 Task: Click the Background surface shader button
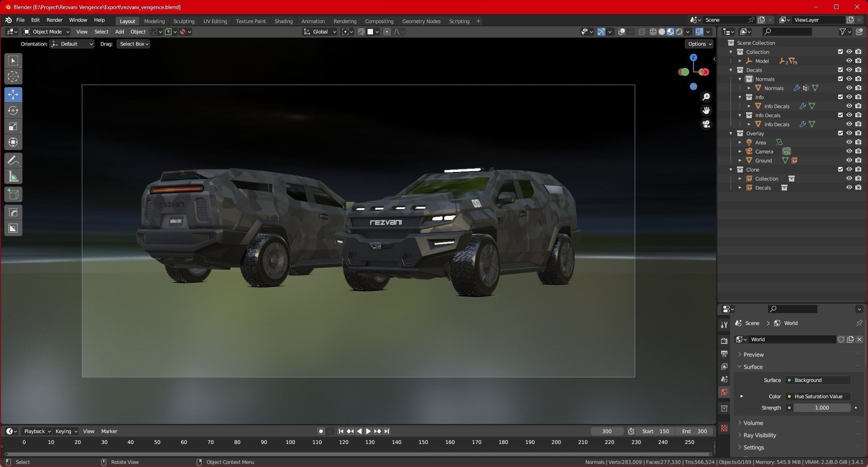click(818, 380)
